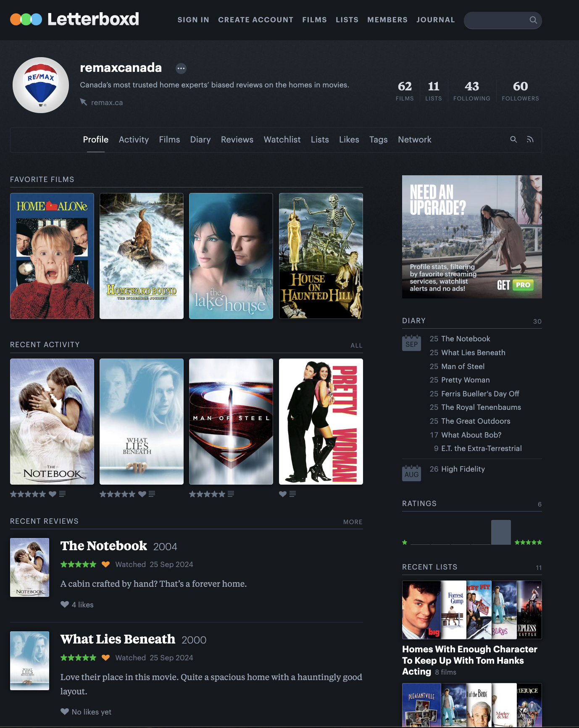
Task: Click the heart icon under Pretty Woman poster
Action: coord(283,494)
